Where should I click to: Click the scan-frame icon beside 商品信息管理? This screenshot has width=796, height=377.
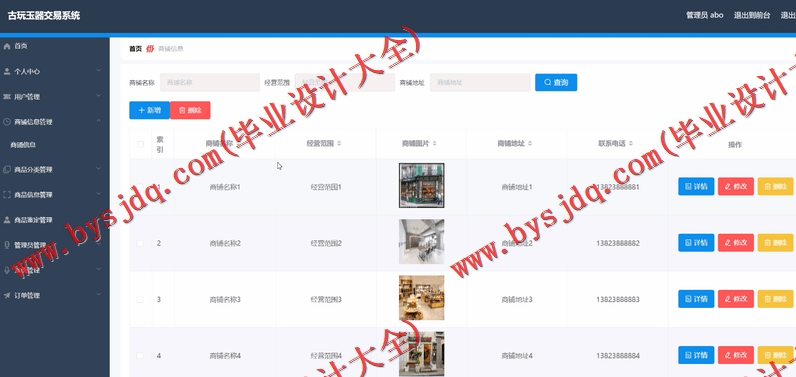coord(7,194)
